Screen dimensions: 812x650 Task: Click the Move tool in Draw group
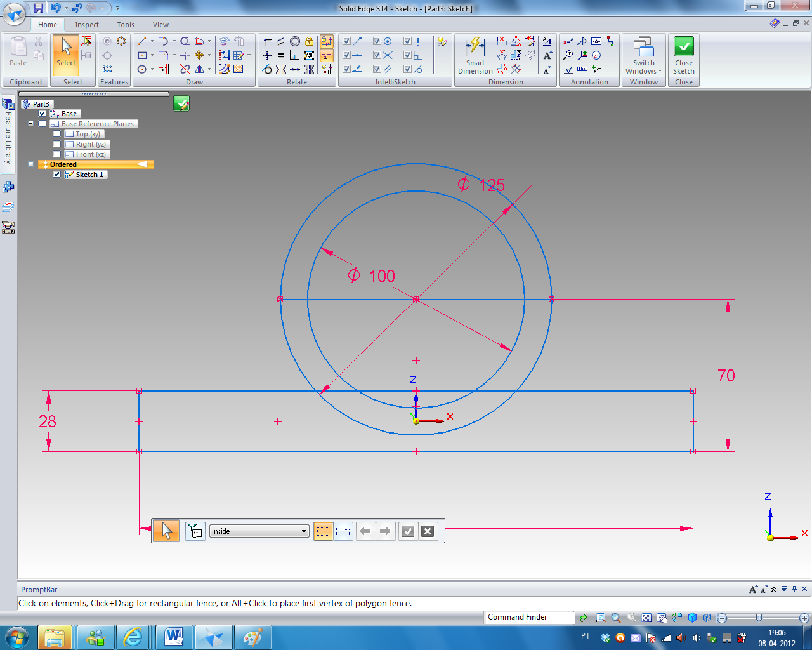pos(199,55)
